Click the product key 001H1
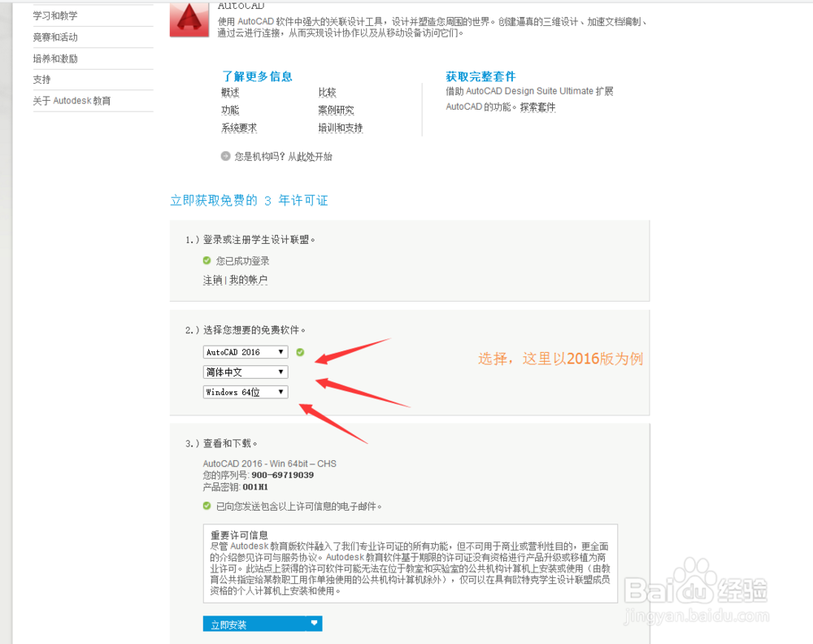 [x=255, y=487]
